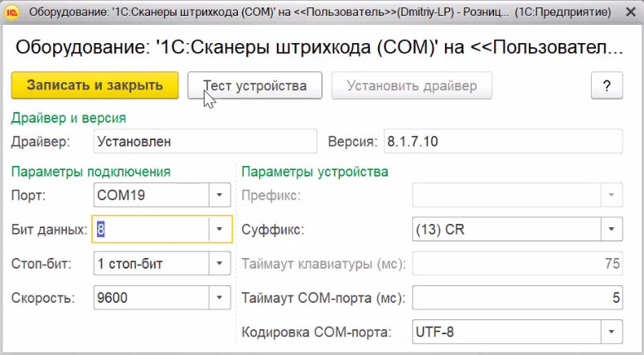Click the Стоп-бит: label
Screen dimensions: 644x355
click(41, 264)
